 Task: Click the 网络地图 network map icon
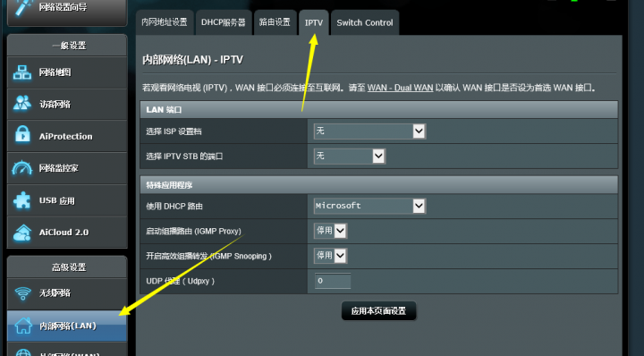[x=22, y=72]
